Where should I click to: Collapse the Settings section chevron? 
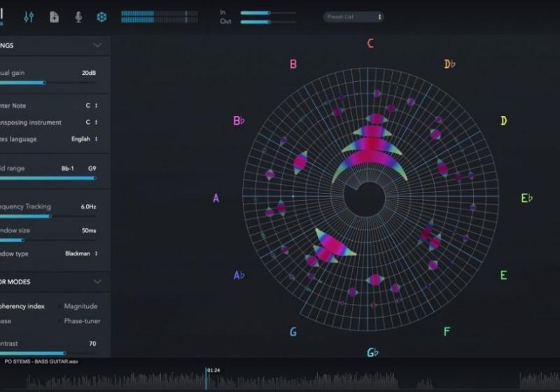coord(97,45)
